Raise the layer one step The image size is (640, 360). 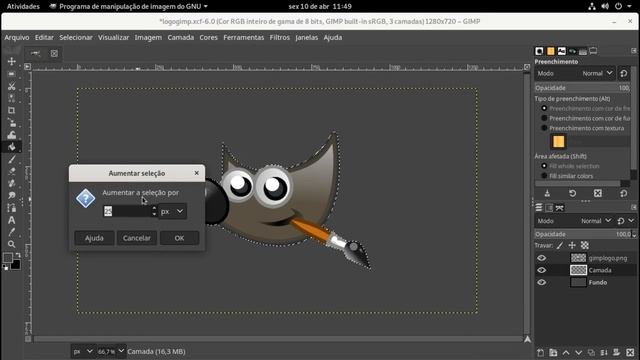click(x=566, y=353)
